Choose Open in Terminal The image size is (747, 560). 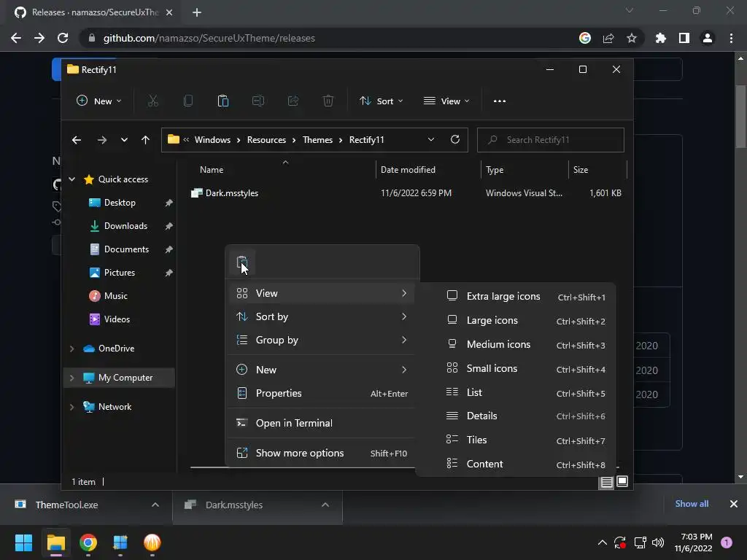322,423
